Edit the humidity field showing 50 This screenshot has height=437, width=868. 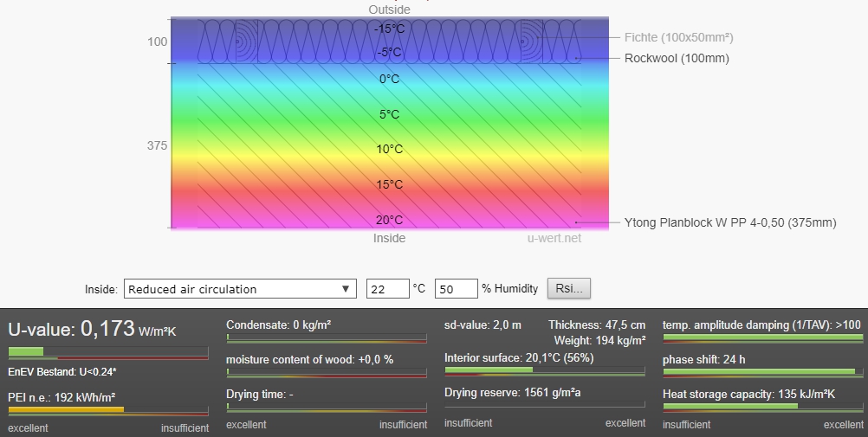(457, 289)
